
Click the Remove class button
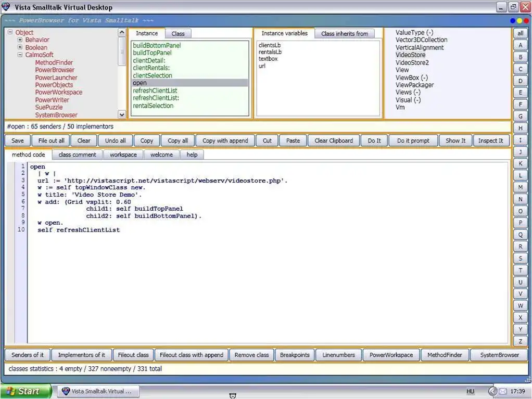tap(252, 355)
